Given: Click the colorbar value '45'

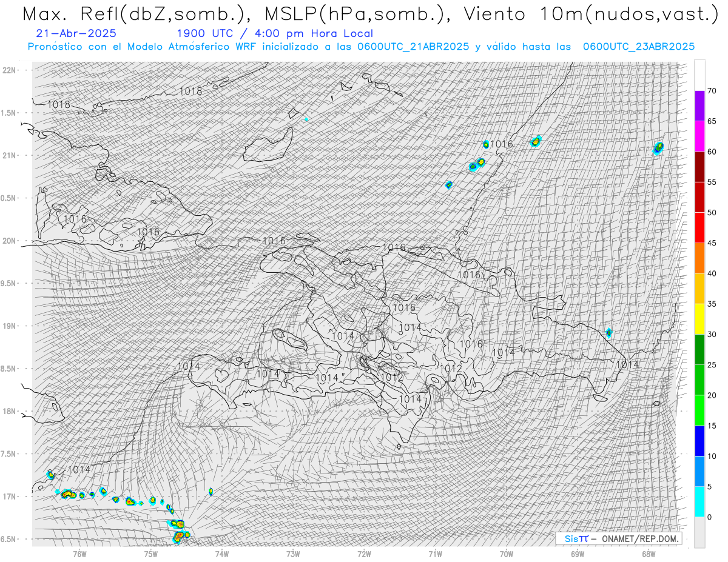Looking at the screenshot, I should click(712, 243).
